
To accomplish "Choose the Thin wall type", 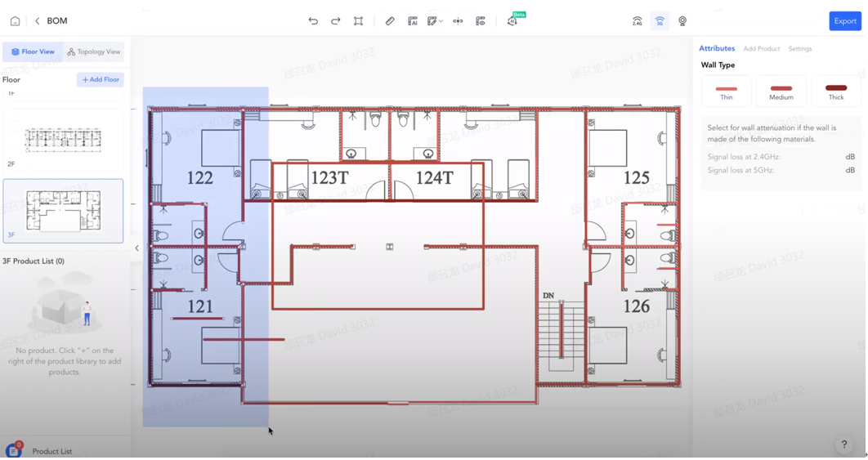I will [x=727, y=92].
